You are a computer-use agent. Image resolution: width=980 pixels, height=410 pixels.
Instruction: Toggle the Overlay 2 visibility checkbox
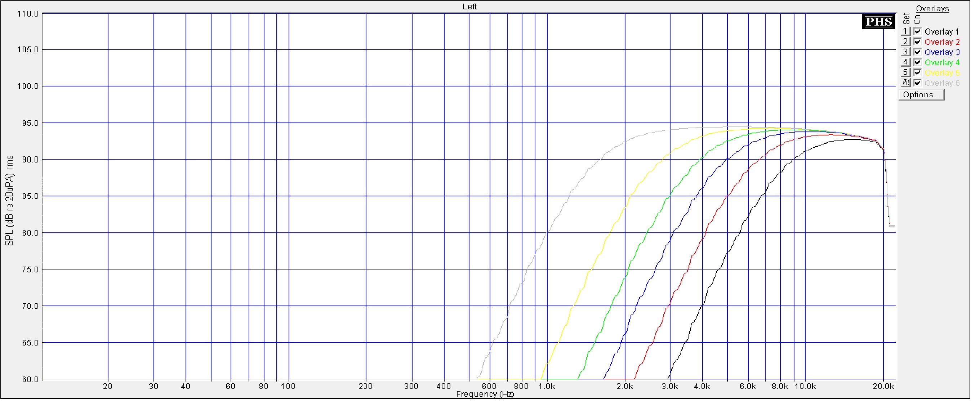tap(917, 42)
